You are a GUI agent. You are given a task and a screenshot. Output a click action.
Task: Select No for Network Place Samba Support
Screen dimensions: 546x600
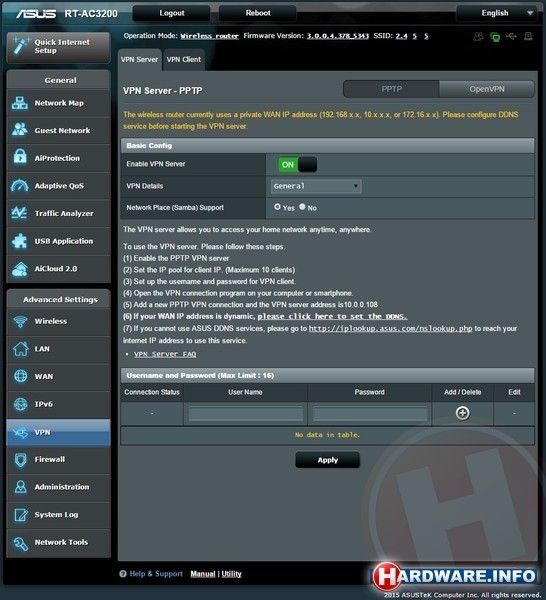pos(302,207)
